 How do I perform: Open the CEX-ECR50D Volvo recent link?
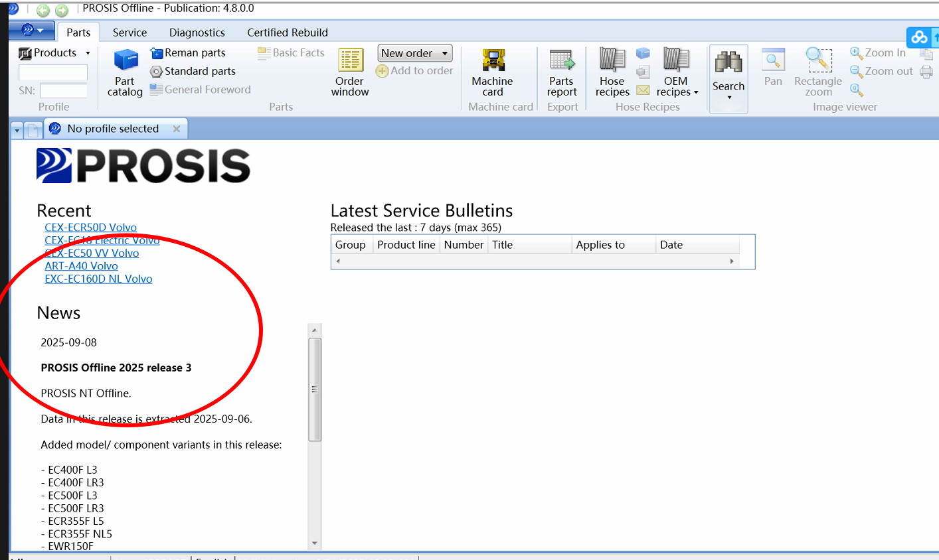(x=90, y=228)
